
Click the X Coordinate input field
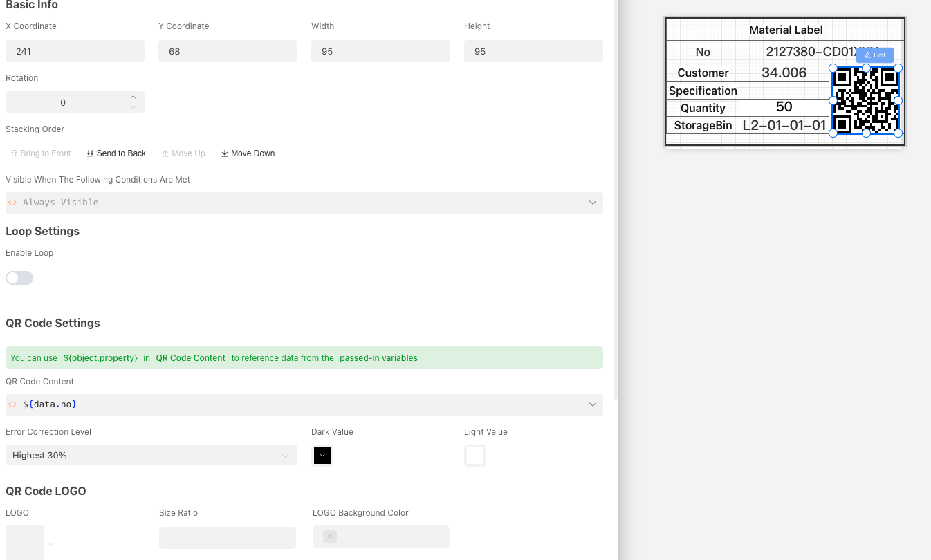[75, 51]
